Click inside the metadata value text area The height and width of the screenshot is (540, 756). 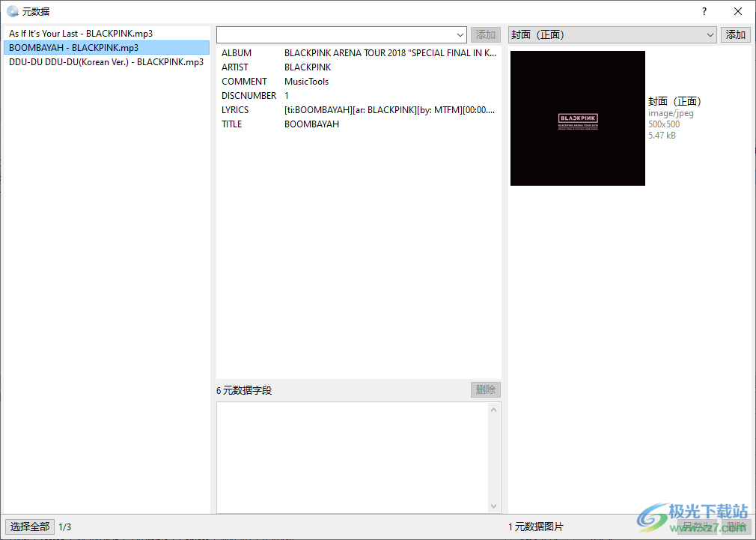[x=352, y=458]
